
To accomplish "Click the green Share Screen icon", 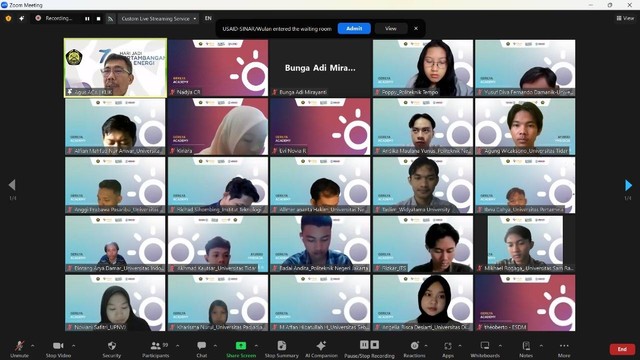I will point(241,346).
